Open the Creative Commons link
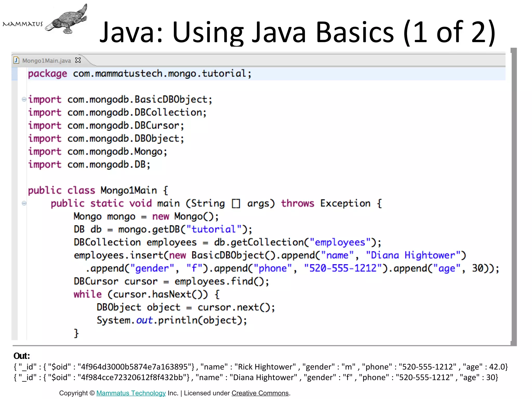This screenshot has height=399, width=532. pyautogui.click(x=260, y=393)
